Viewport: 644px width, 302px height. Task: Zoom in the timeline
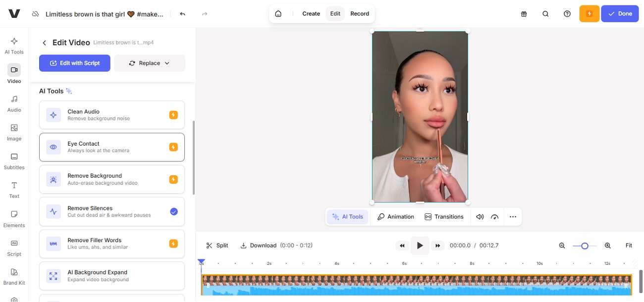(607, 246)
